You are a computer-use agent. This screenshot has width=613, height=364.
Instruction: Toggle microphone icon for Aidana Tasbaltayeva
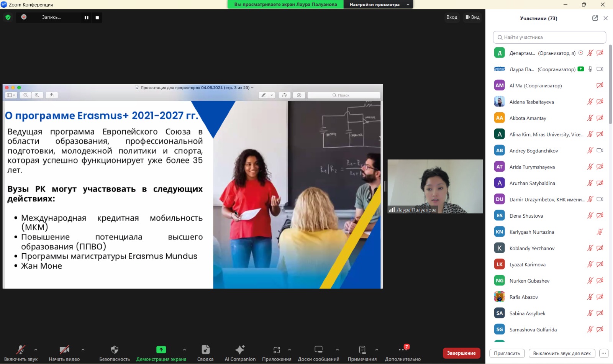point(590,102)
